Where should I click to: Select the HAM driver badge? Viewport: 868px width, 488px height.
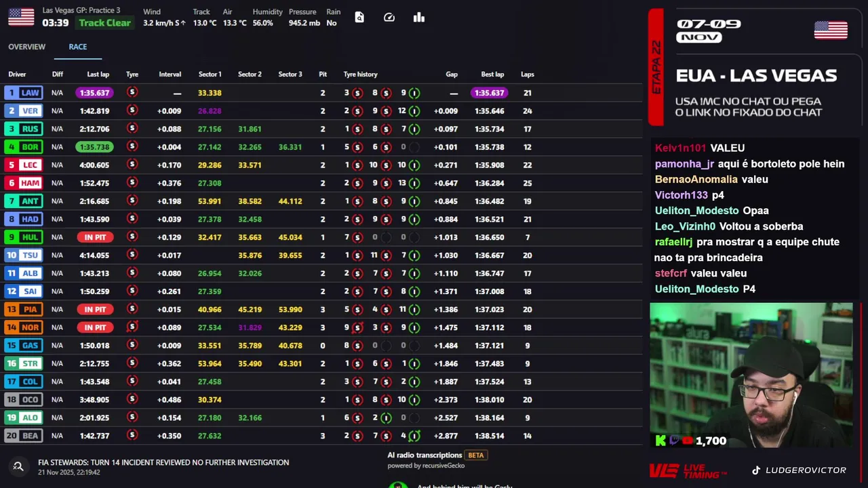coord(23,183)
